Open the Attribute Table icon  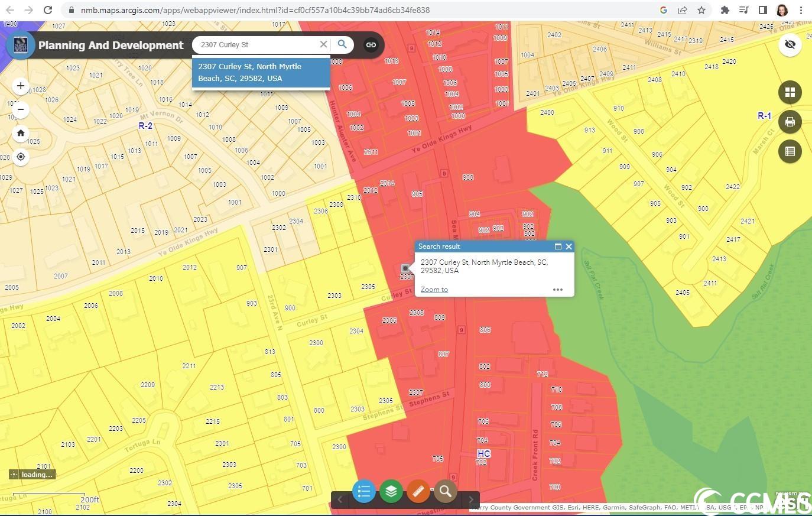click(790, 151)
